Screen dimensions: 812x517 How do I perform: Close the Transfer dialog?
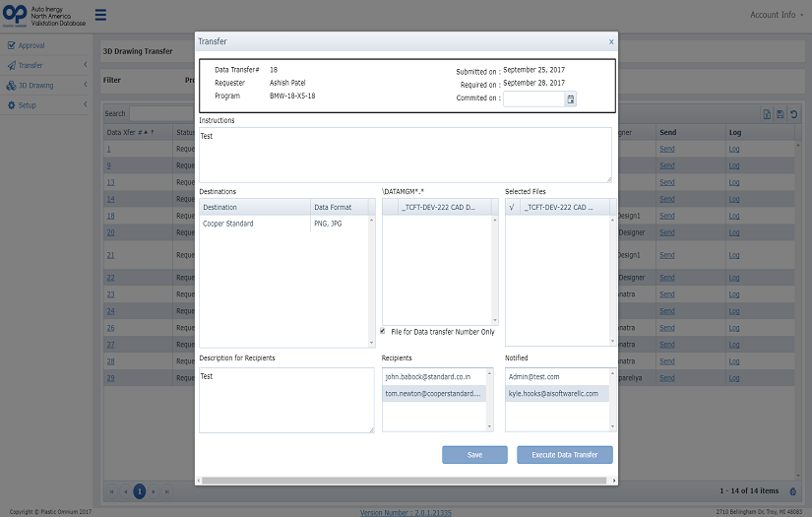(x=611, y=42)
